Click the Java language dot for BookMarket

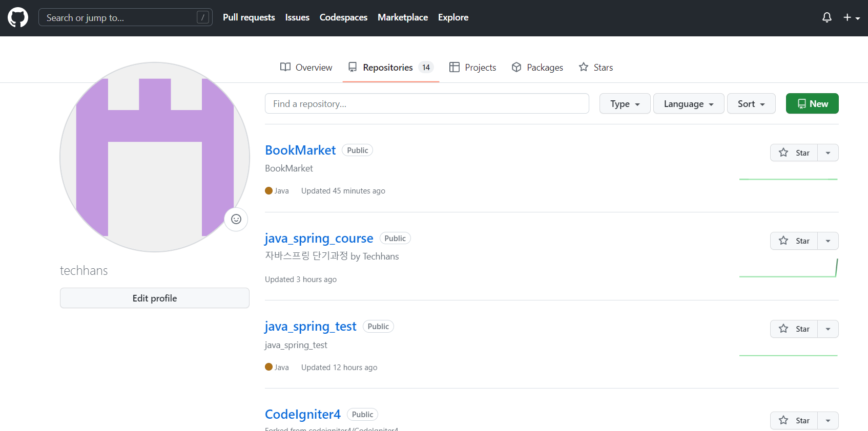point(268,190)
